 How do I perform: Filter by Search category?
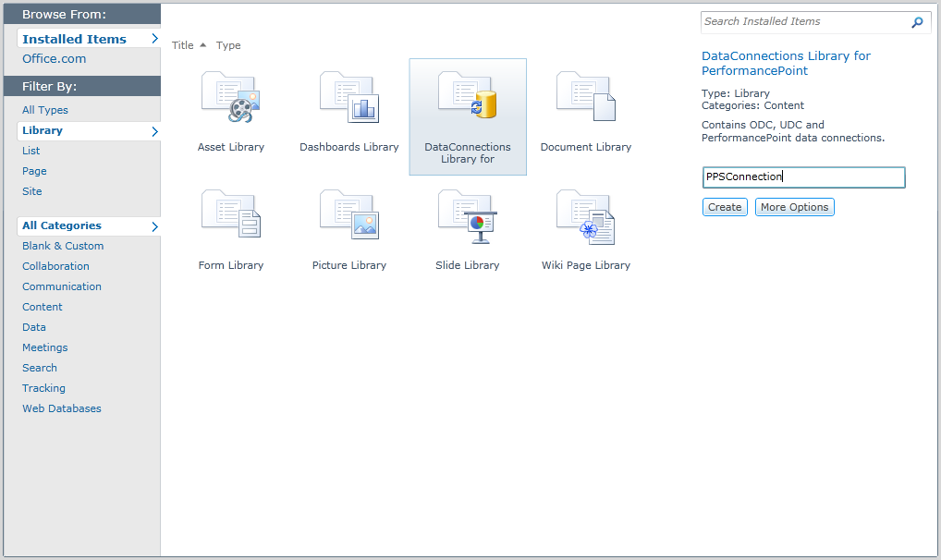[40, 368]
